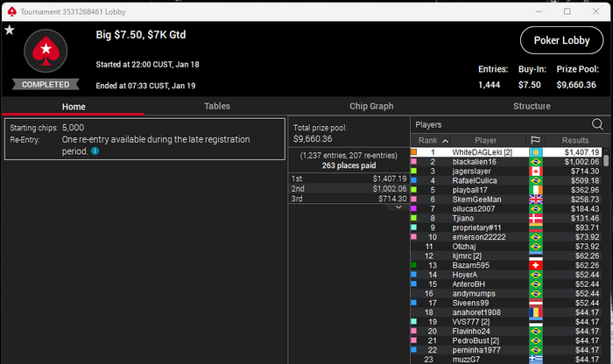Close the tournament lobby window
The width and height of the screenshot is (613, 364).
595,11
